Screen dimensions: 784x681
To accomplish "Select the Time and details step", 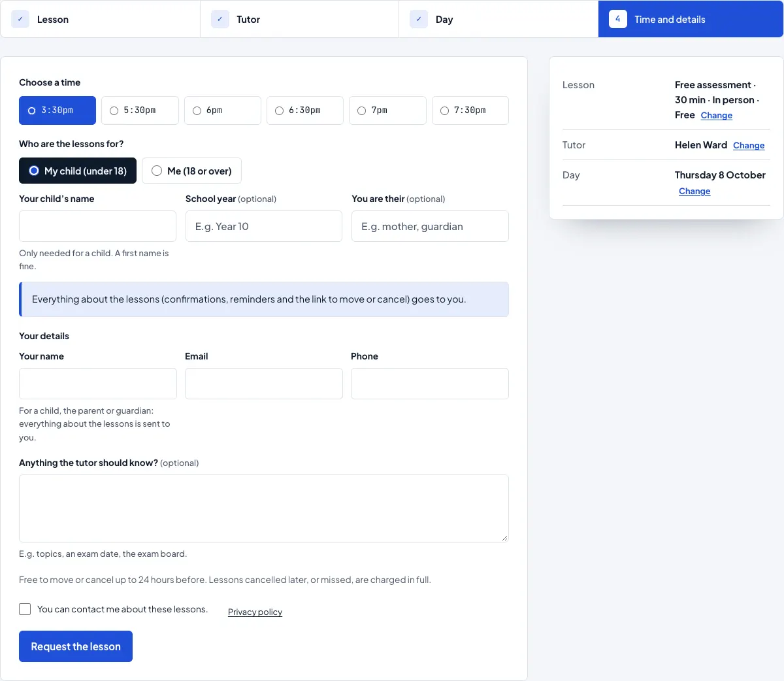I will (x=691, y=19).
